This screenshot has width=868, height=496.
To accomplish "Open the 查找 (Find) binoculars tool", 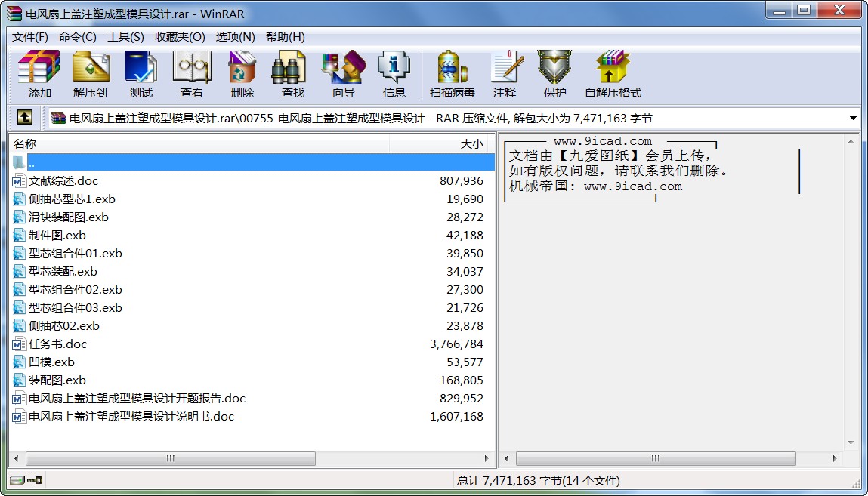I will click(x=292, y=74).
